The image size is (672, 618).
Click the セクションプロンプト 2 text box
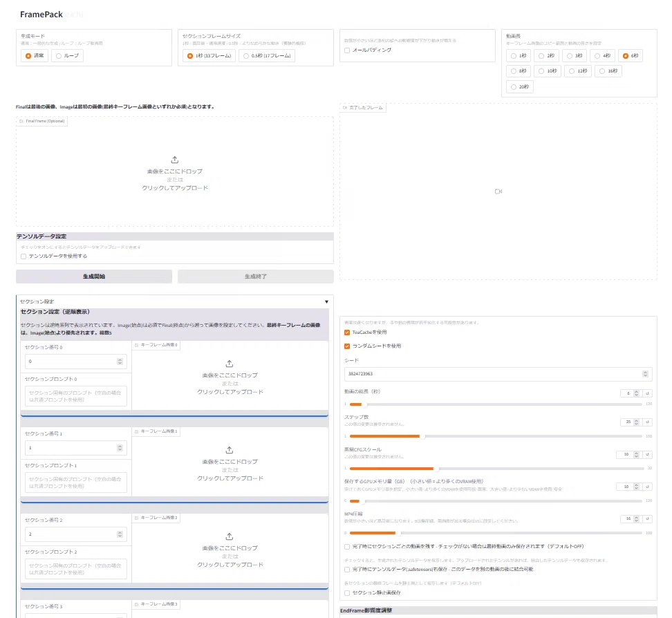(x=76, y=569)
